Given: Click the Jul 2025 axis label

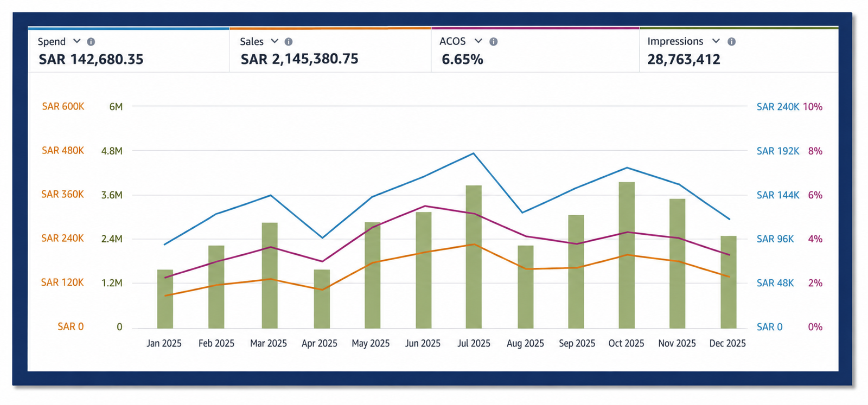Looking at the screenshot, I should coord(474,343).
